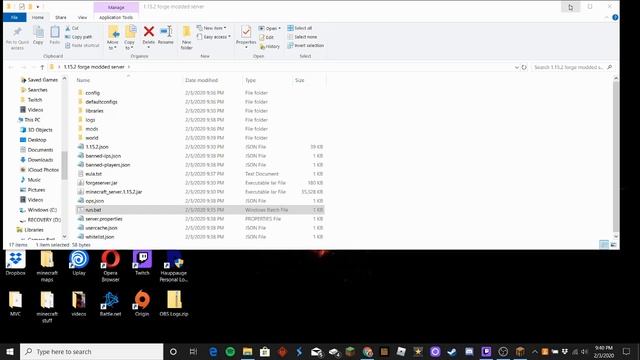Switch to the Home ribbon tab

(x=38, y=17)
